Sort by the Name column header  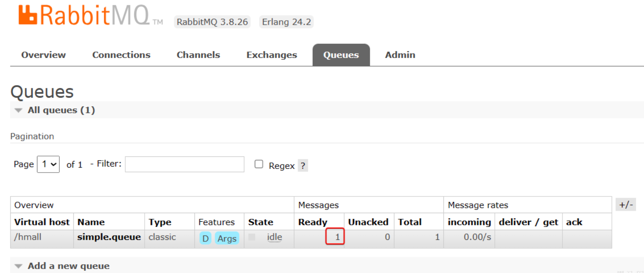pyautogui.click(x=91, y=222)
